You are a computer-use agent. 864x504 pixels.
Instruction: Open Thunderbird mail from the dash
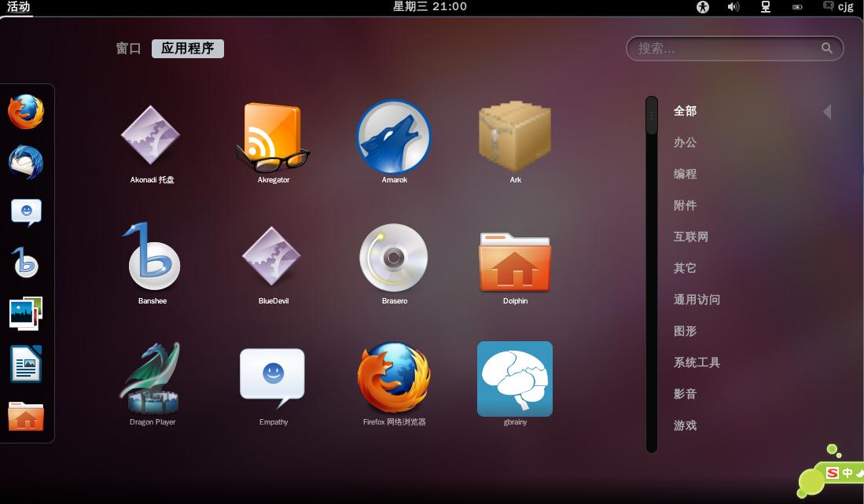[26, 163]
